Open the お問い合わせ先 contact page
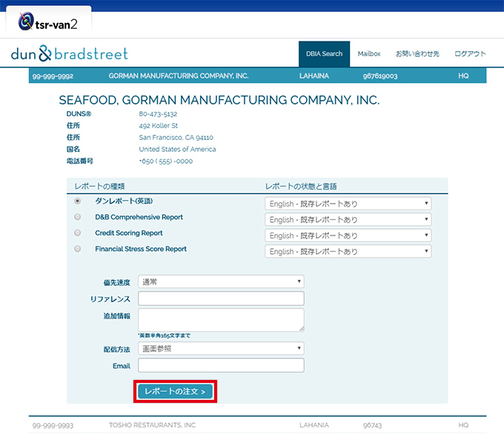This screenshot has width=504, height=434. click(x=417, y=54)
